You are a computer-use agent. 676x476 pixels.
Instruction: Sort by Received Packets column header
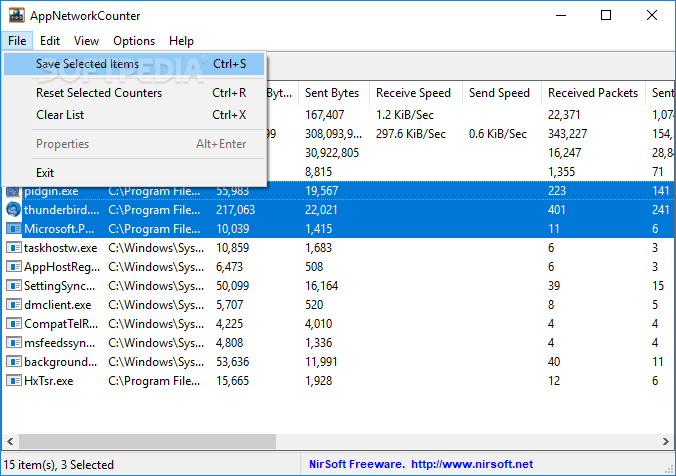(593, 93)
